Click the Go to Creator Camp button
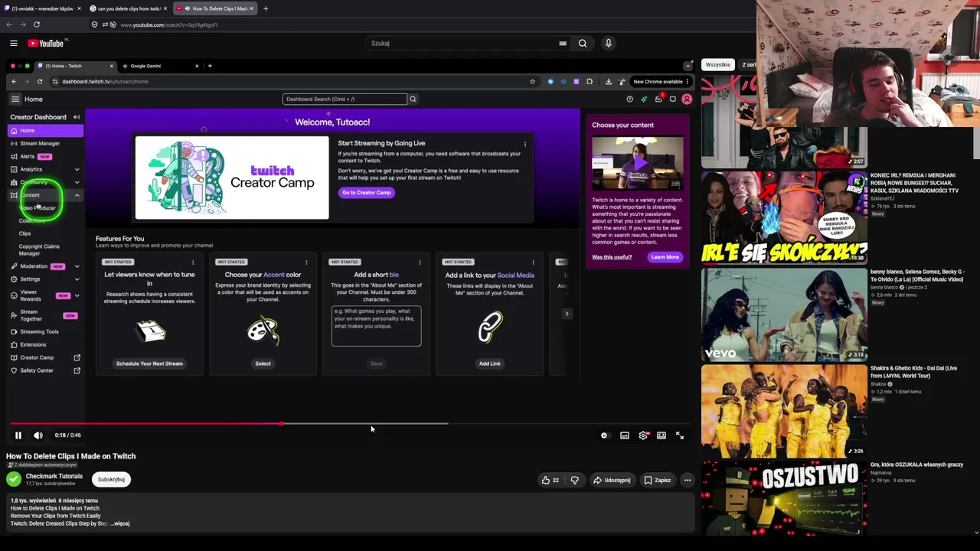The width and height of the screenshot is (980, 551). point(367,193)
